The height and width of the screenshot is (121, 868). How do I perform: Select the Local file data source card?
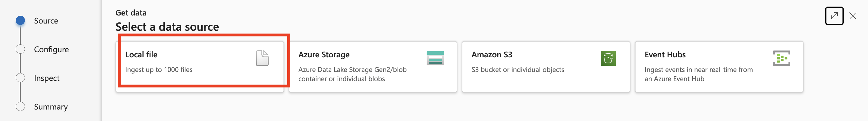pos(200,67)
